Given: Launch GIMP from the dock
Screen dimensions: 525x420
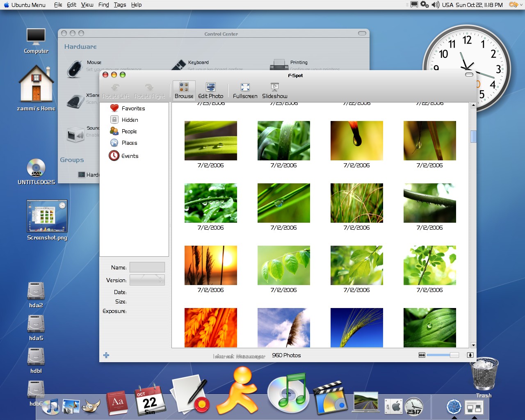Looking at the screenshot, I should pos(91,406).
